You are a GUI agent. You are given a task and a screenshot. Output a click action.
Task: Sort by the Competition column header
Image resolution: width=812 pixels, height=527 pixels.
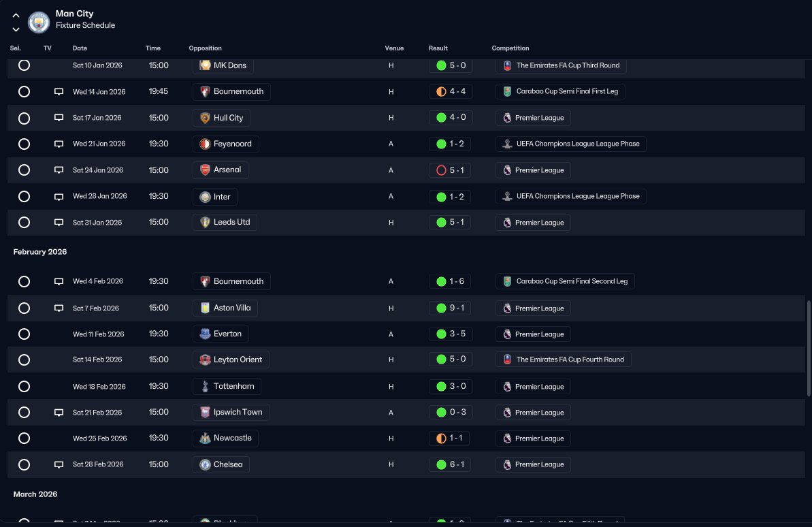coord(510,48)
